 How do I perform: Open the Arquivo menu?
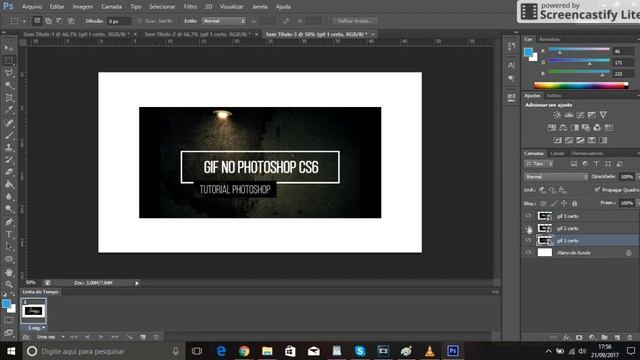click(x=32, y=7)
